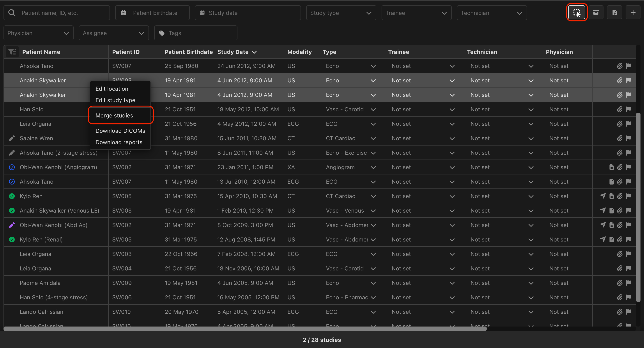The height and width of the screenshot is (348, 644).
Task: Click the Patient Birthdate column header
Action: point(189,52)
